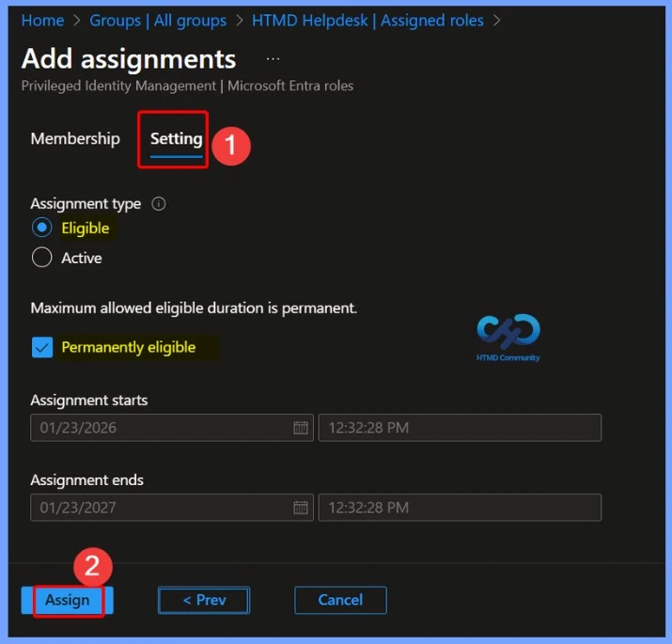Navigate to Home in breadcrumb

pyautogui.click(x=42, y=20)
